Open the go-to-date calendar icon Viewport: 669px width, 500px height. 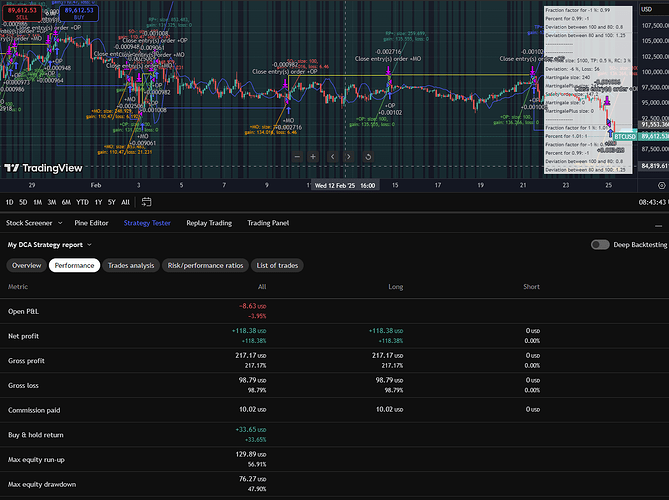pos(146,202)
